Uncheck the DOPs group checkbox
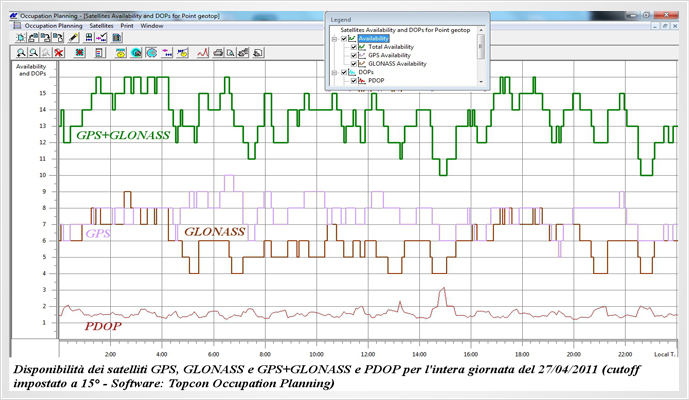Image resolution: width=689 pixels, height=400 pixels. 344,72
